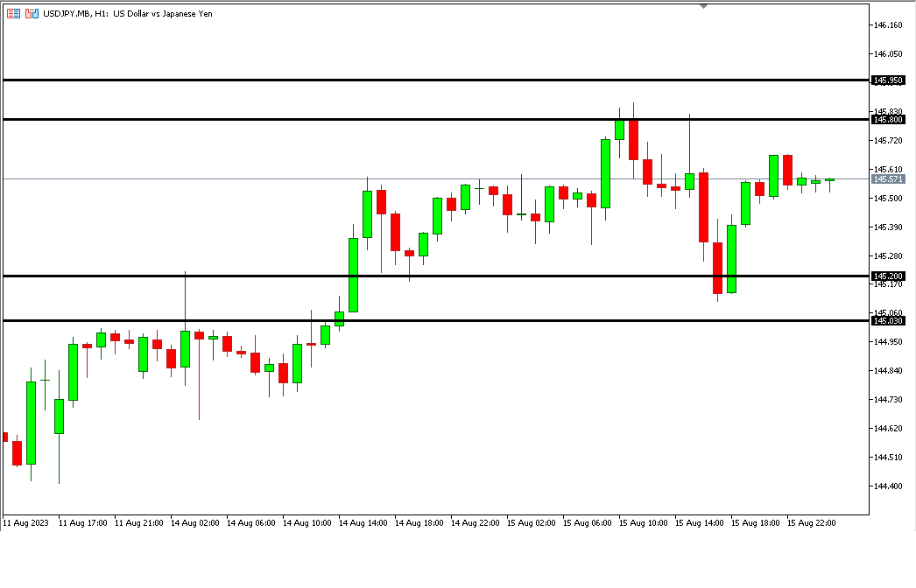Viewport: 916px width, 588px height.
Task: Click the chart title 'USDJPY.MB, H1'
Action: (x=75, y=13)
